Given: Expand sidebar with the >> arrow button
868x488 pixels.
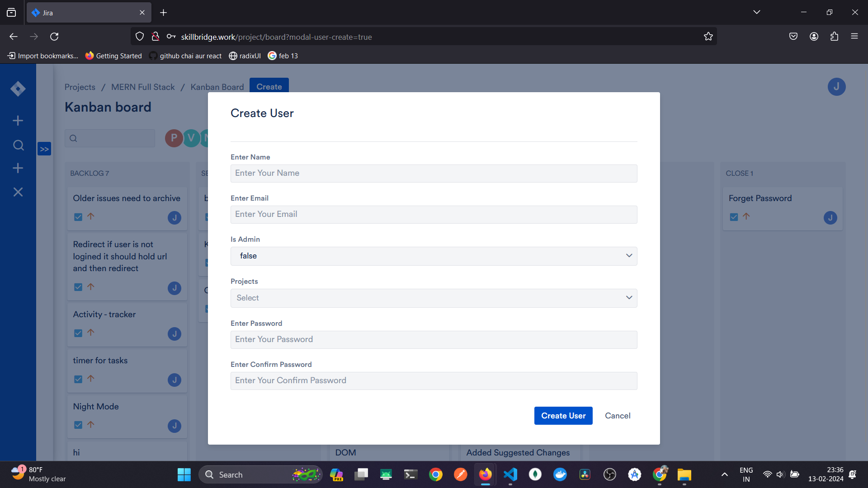Looking at the screenshot, I should pos(44,149).
